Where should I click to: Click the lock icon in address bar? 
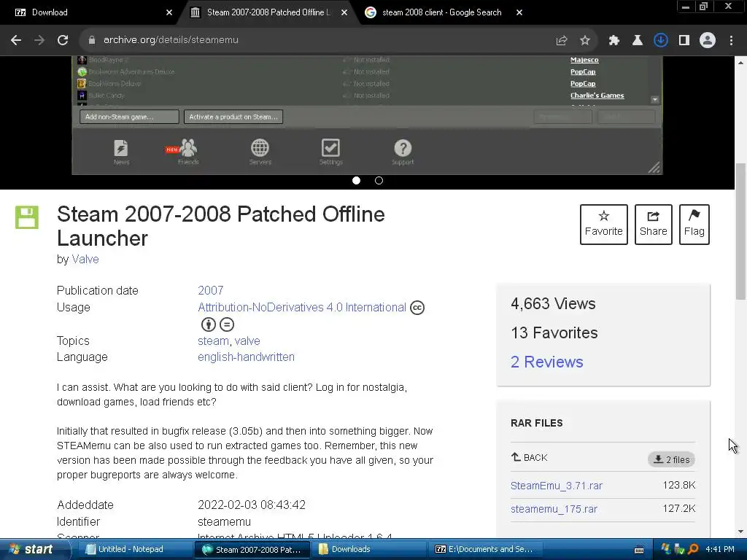(91, 40)
